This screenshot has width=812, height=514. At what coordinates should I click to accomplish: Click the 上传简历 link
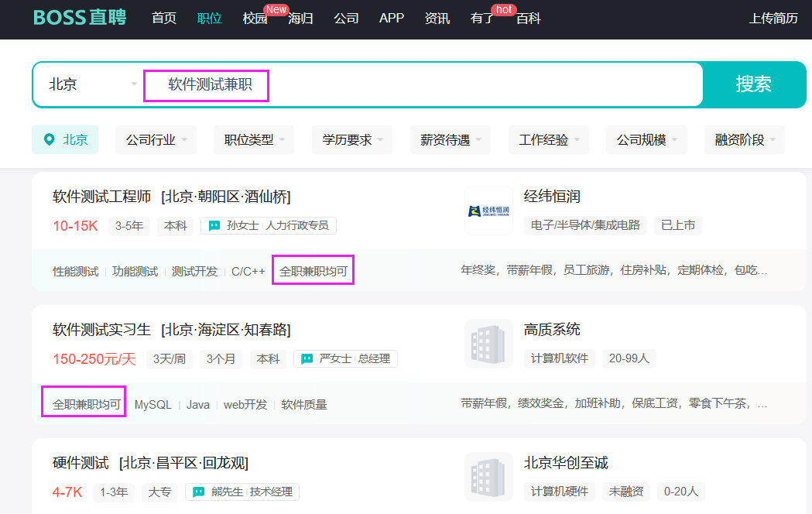click(773, 19)
